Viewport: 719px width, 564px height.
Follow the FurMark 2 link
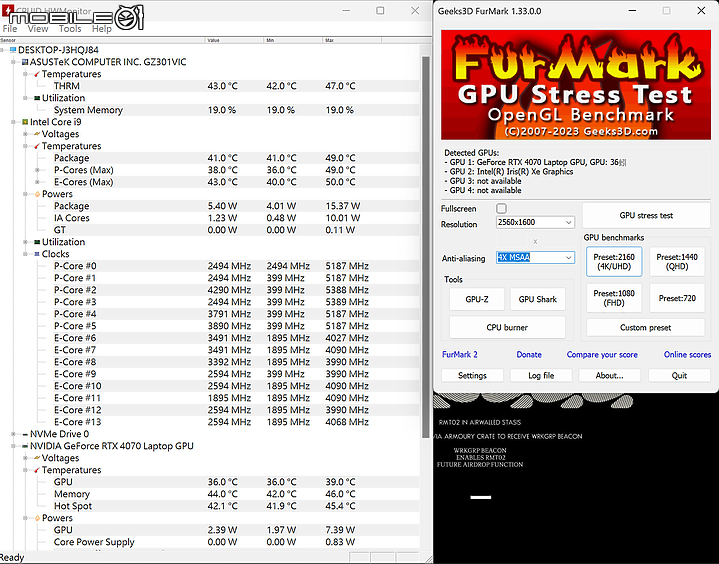pos(459,354)
